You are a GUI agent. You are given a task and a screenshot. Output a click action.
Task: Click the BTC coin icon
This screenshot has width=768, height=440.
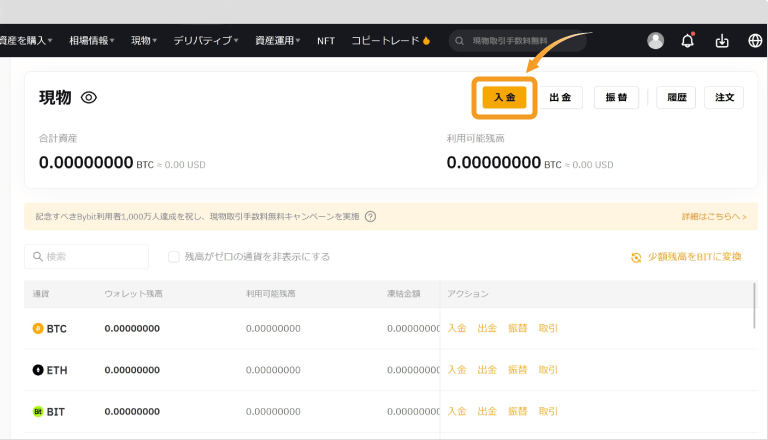[x=38, y=328]
